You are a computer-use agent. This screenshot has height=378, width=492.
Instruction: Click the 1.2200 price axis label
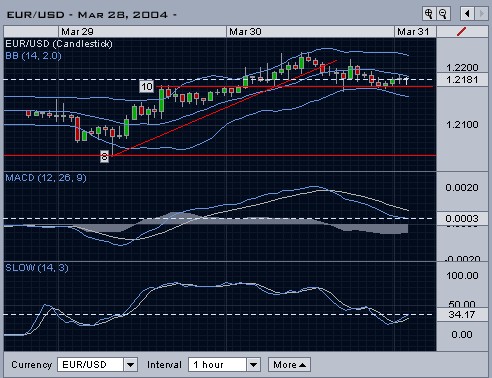[x=462, y=68]
